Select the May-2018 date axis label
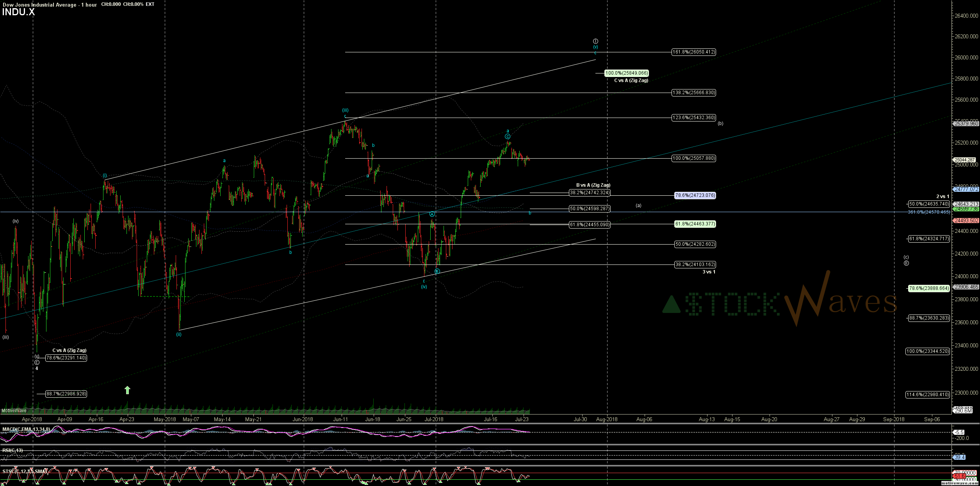Image resolution: width=980 pixels, height=486 pixels. tap(165, 420)
